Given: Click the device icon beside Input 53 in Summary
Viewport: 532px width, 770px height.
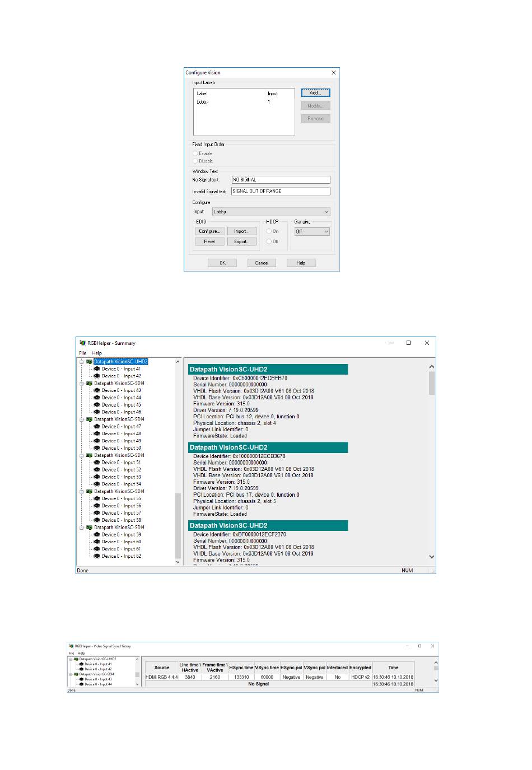Looking at the screenshot, I should tap(97, 477).
